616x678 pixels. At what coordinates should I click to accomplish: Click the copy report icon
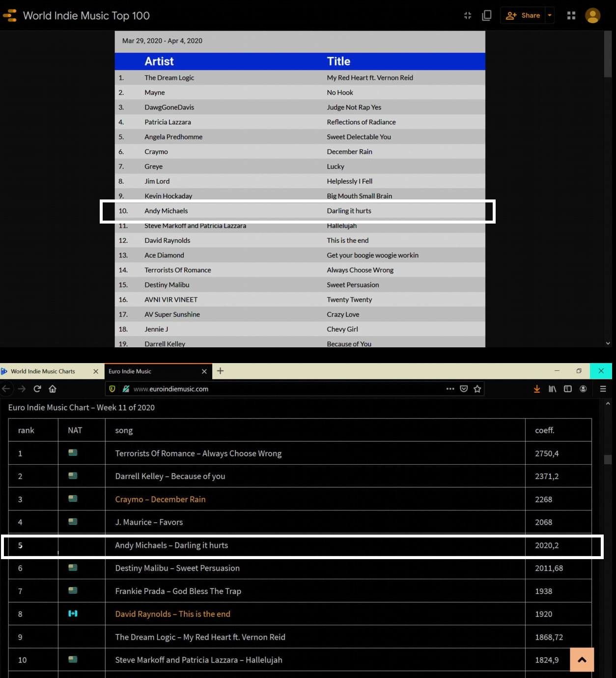tap(486, 16)
